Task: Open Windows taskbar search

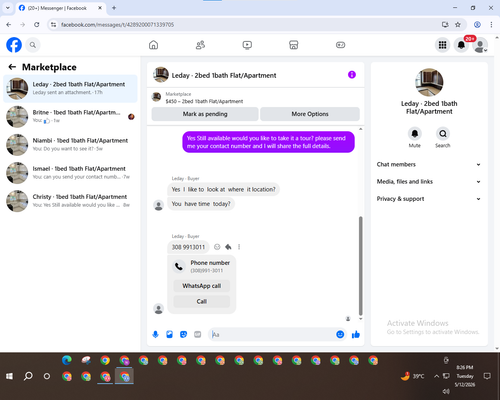Action: (x=28, y=376)
